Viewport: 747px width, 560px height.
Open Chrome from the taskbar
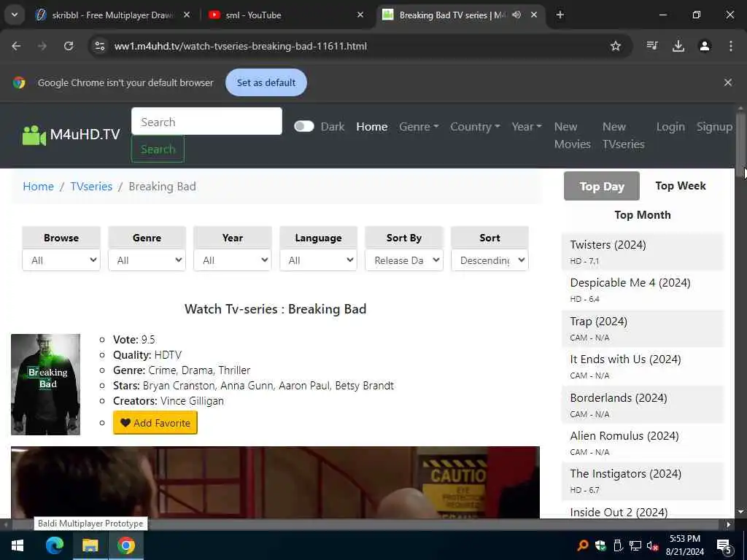[126, 545]
